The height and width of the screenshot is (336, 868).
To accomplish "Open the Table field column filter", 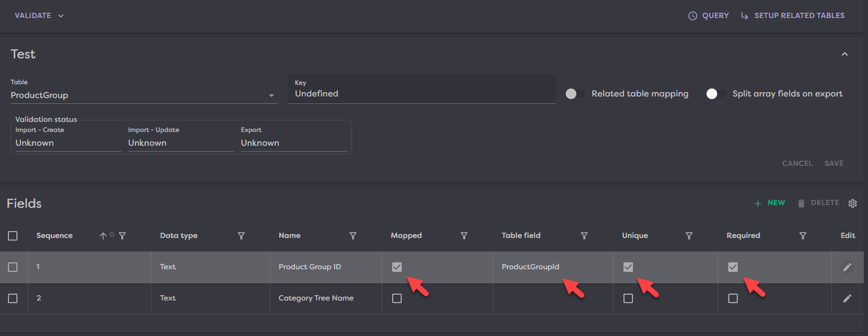I will click(x=584, y=236).
